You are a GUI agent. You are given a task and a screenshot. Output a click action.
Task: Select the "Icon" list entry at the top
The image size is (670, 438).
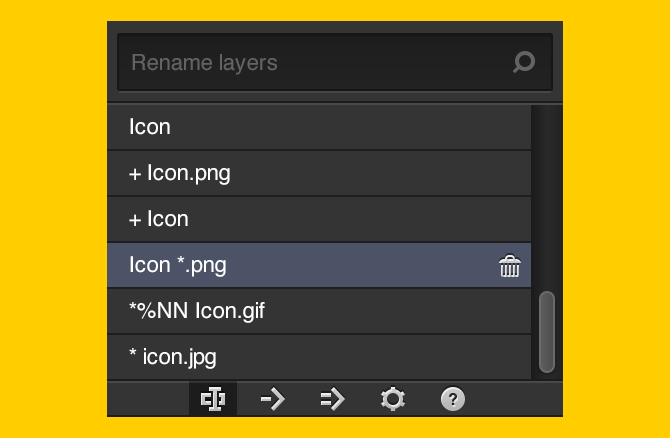150,127
